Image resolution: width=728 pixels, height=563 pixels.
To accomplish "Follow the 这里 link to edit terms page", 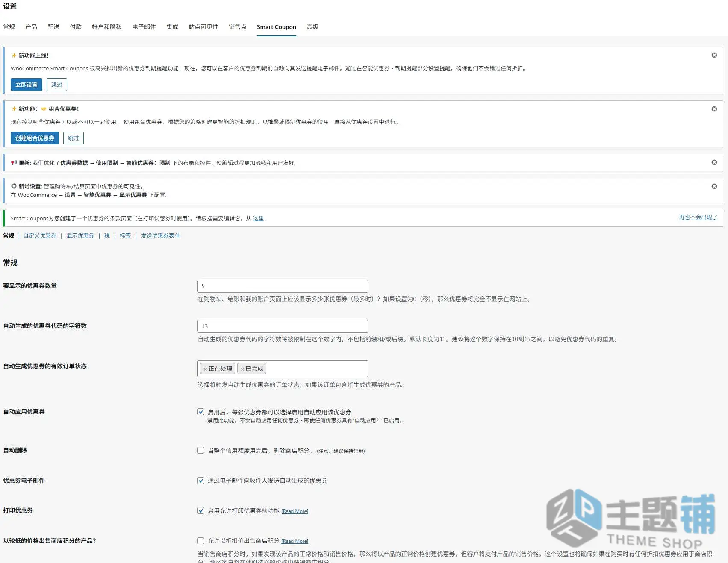I will (x=258, y=218).
